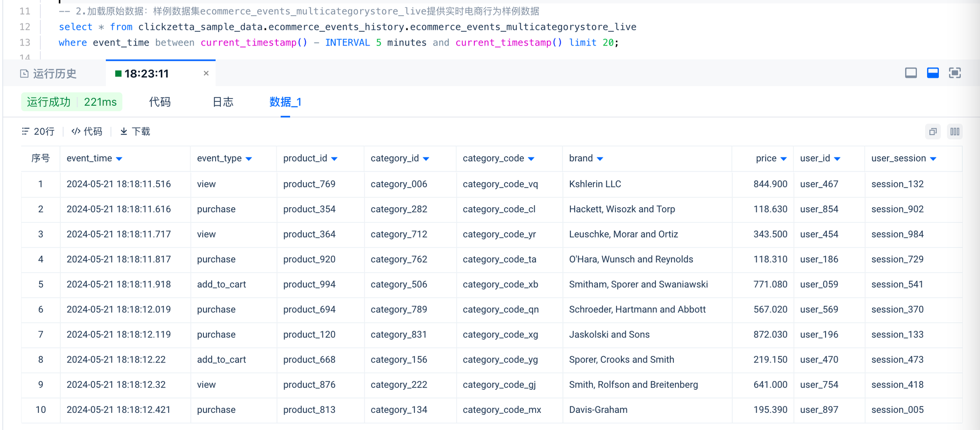Click the copy table icon above results
Viewport: 980px width, 430px height.
[932, 132]
